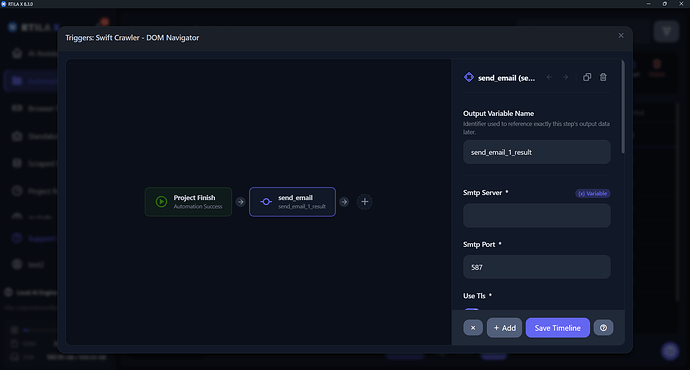Edit the Output Variable Name field
The image size is (690, 370).
[537, 152]
